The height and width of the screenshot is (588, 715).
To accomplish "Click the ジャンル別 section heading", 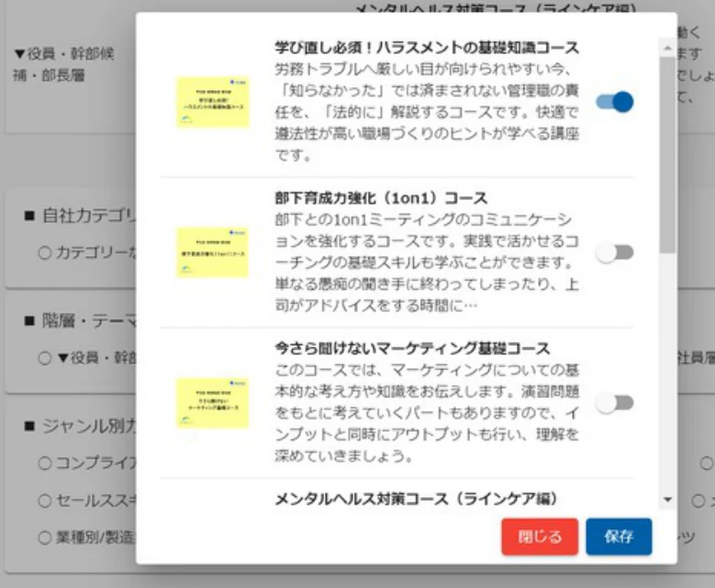I will [x=80, y=427].
